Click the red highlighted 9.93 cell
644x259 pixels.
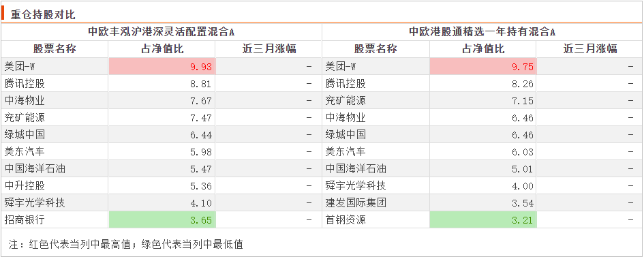pos(162,67)
